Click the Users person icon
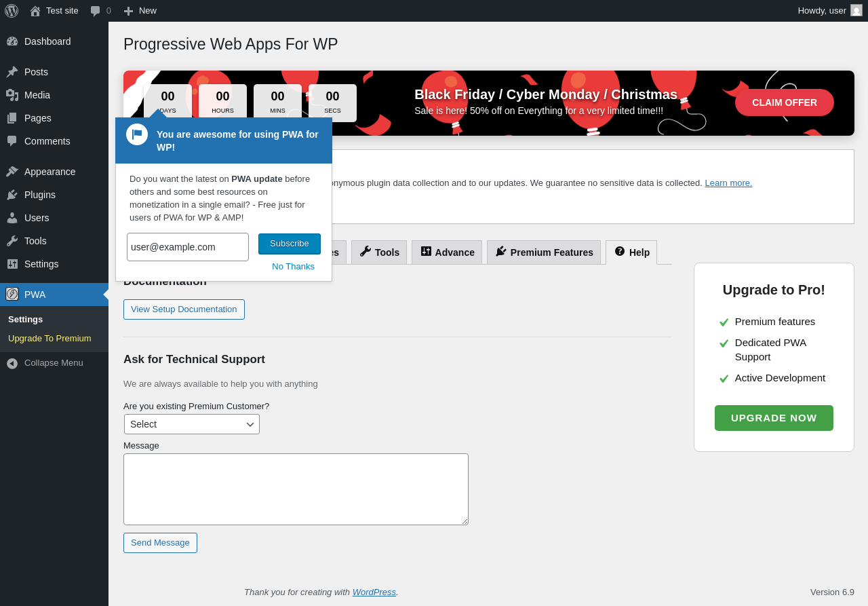The image size is (868, 606). (12, 218)
